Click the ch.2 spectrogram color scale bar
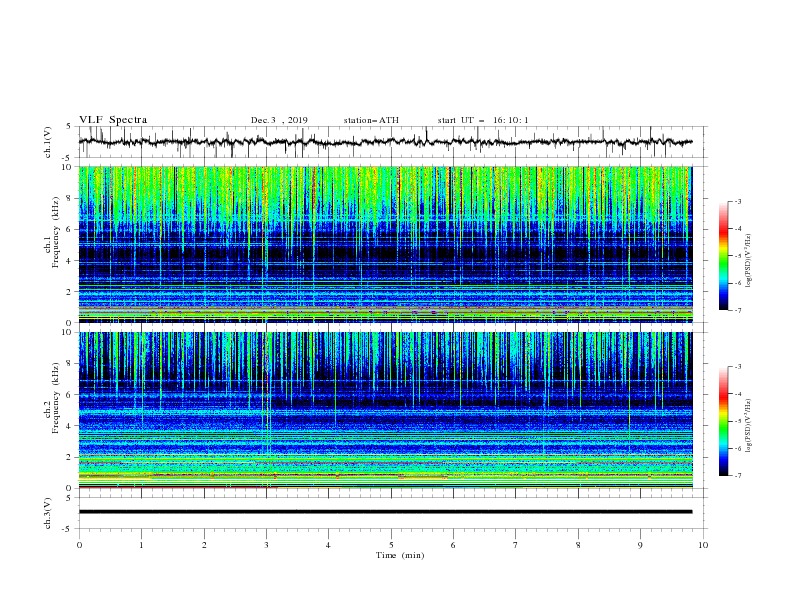792x612 pixels. [723, 421]
